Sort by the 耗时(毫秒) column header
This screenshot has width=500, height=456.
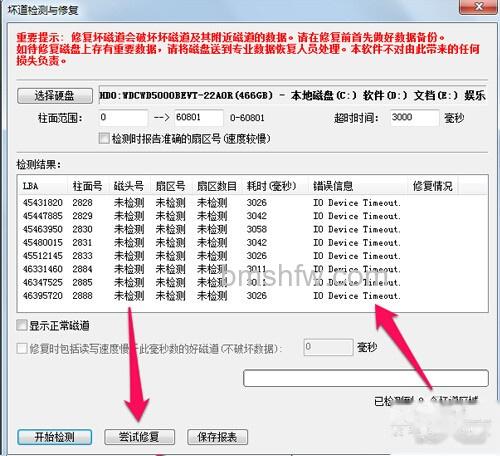tap(275, 186)
